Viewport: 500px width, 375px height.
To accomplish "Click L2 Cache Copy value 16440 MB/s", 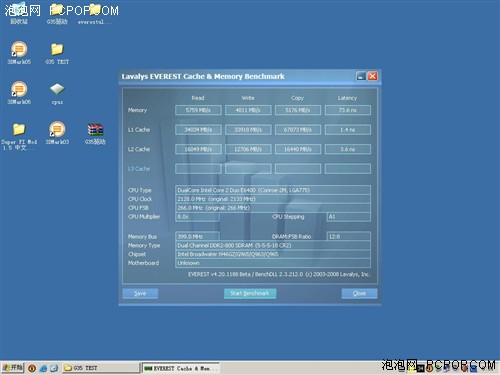I will pyautogui.click(x=298, y=149).
